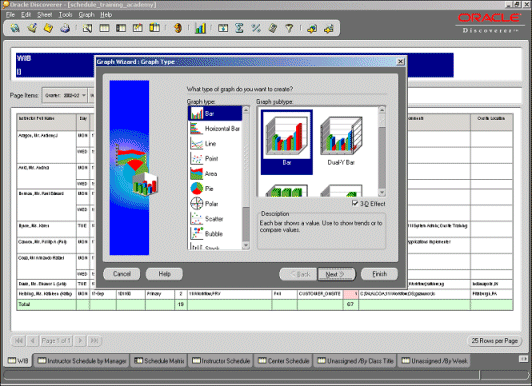The image size is (532, 386).
Task: Select the Horizontal Bar graph type
Action: click(215, 129)
